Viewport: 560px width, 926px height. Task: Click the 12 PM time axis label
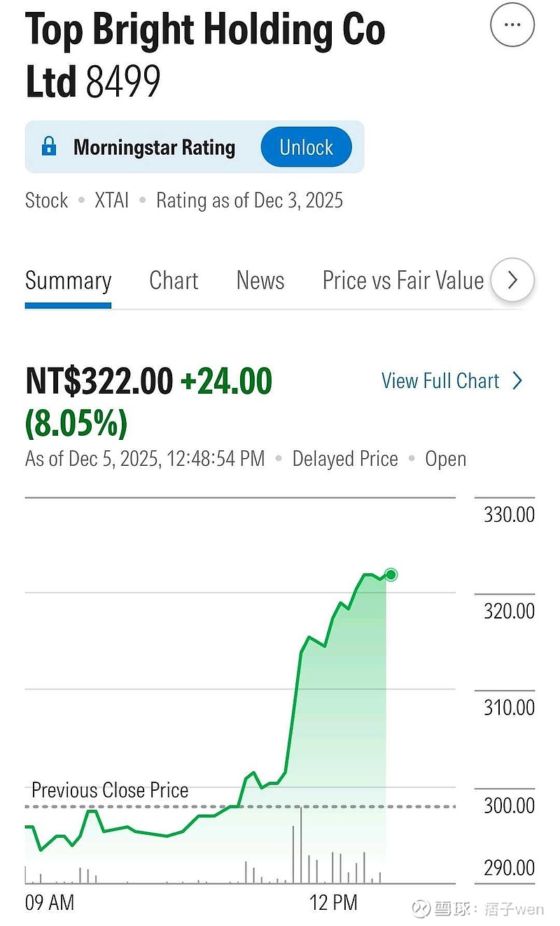click(x=333, y=903)
